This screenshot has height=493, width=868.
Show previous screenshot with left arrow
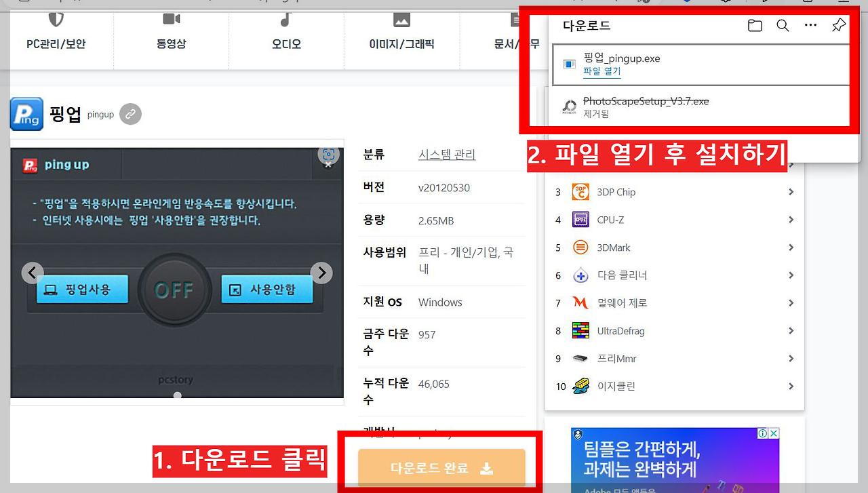[x=33, y=273]
